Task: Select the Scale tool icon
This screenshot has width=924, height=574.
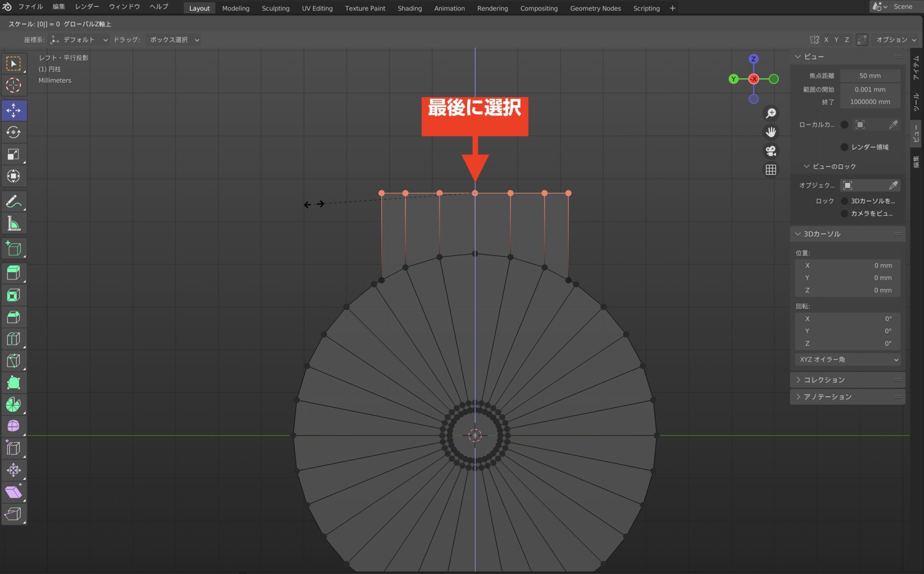Action: pyautogui.click(x=13, y=154)
